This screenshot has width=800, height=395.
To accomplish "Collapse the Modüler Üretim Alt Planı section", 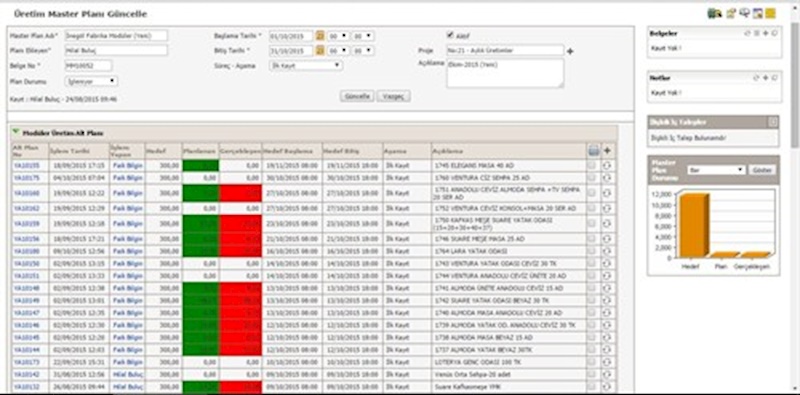I will point(16,133).
